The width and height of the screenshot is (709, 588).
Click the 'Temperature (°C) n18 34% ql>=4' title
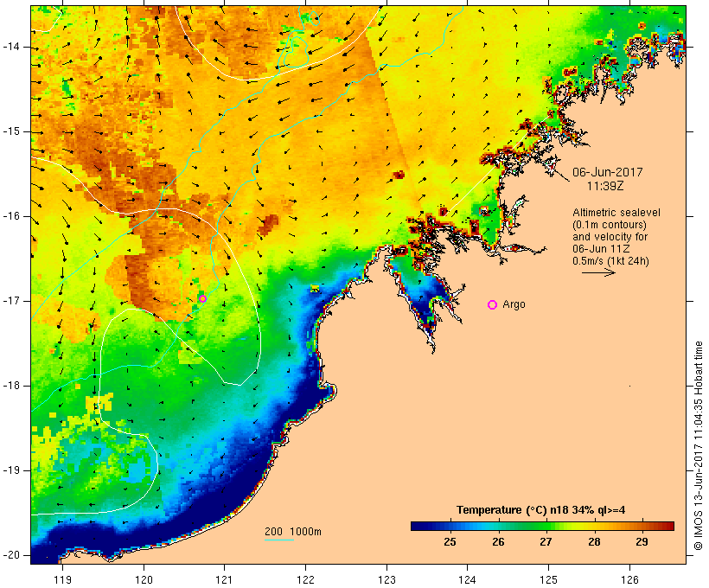point(540,510)
